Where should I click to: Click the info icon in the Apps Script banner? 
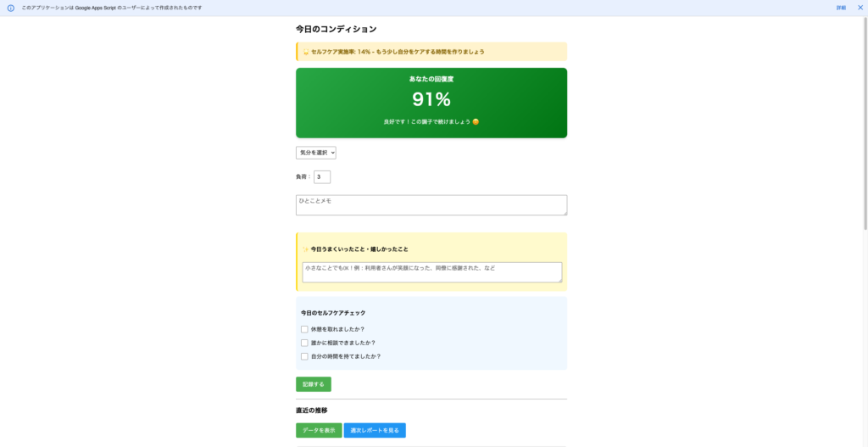point(11,8)
